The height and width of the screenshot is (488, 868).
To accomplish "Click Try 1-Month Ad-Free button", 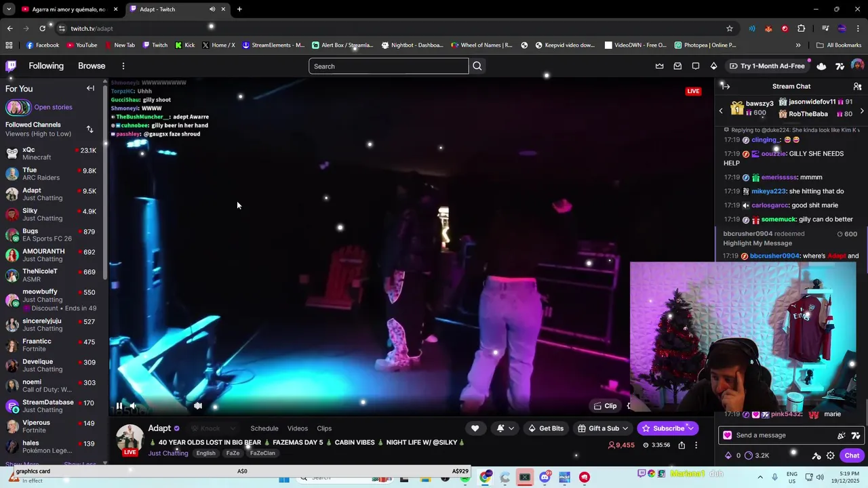I will (767, 66).
